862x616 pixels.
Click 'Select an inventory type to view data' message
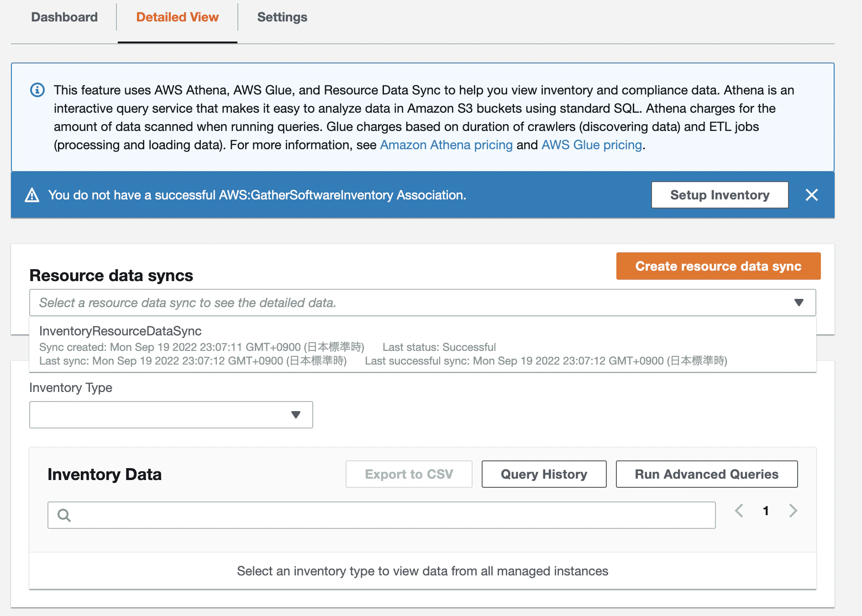pyautogui.click(x=422, y=571)
